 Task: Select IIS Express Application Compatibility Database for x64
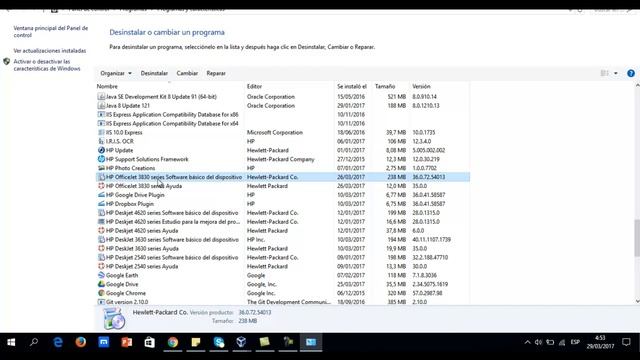282,124
